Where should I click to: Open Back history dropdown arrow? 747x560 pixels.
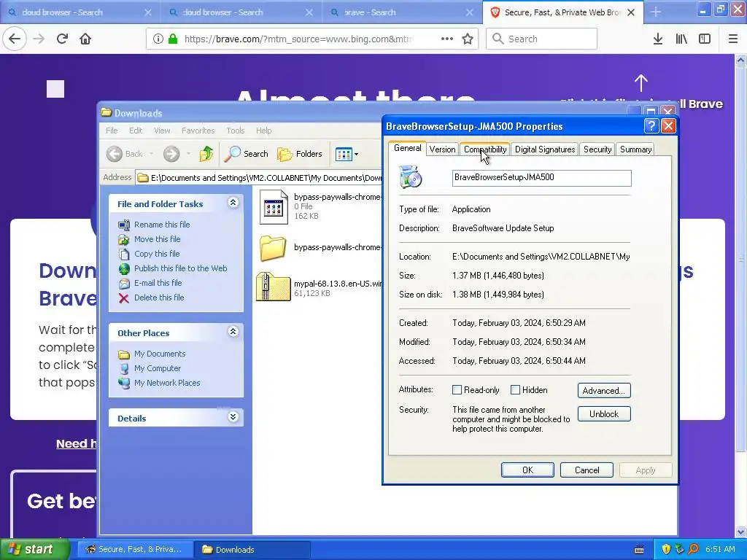(x=152, y=153)
